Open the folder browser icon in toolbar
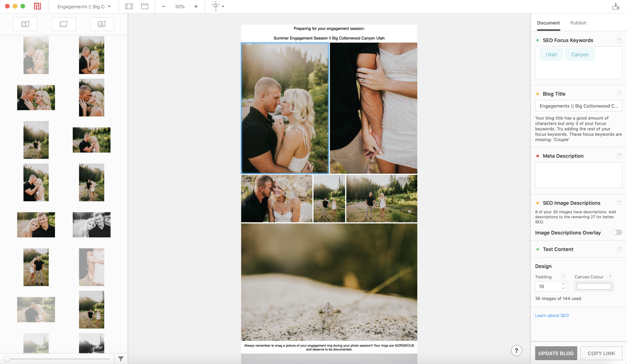Image resolution: width=627 pixels, height=364 pixels. click(145, 7)
